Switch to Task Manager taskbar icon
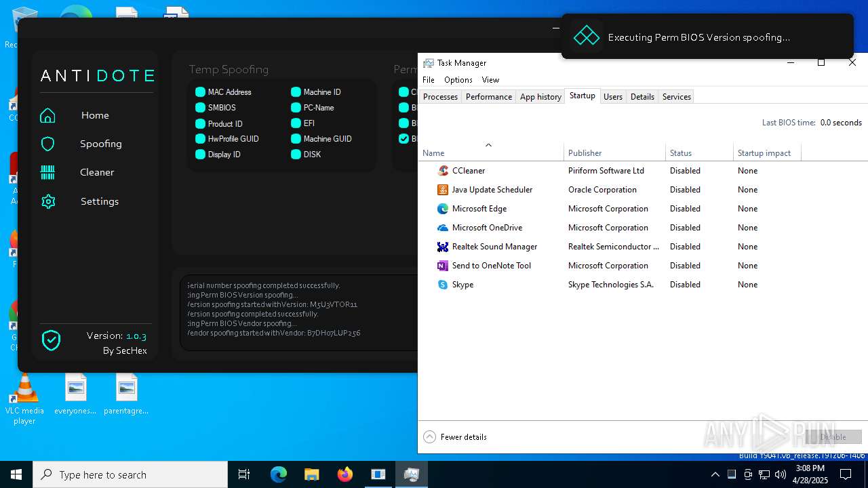The height and width of the screenshot is (488, 868). click(x=411, y=474)
